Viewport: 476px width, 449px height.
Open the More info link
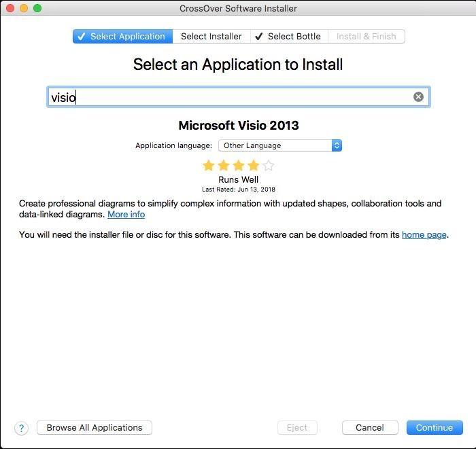pos(126,215)
